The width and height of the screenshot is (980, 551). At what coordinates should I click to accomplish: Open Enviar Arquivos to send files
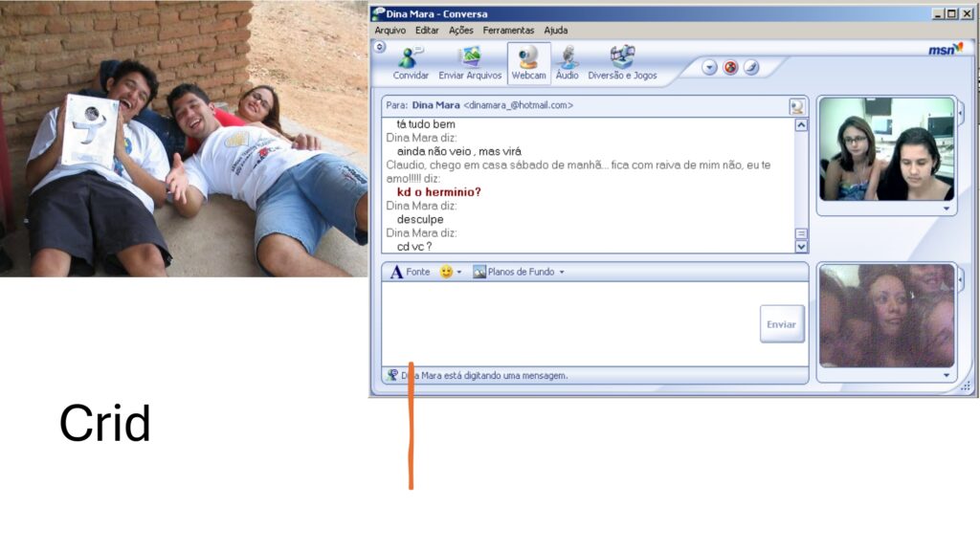coord(469,58)
